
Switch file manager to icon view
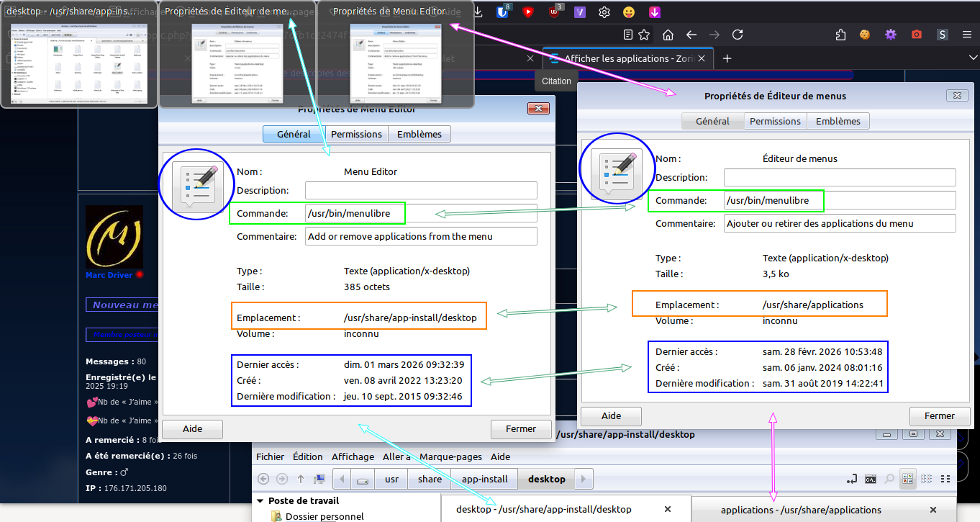(x=908, y=478)
